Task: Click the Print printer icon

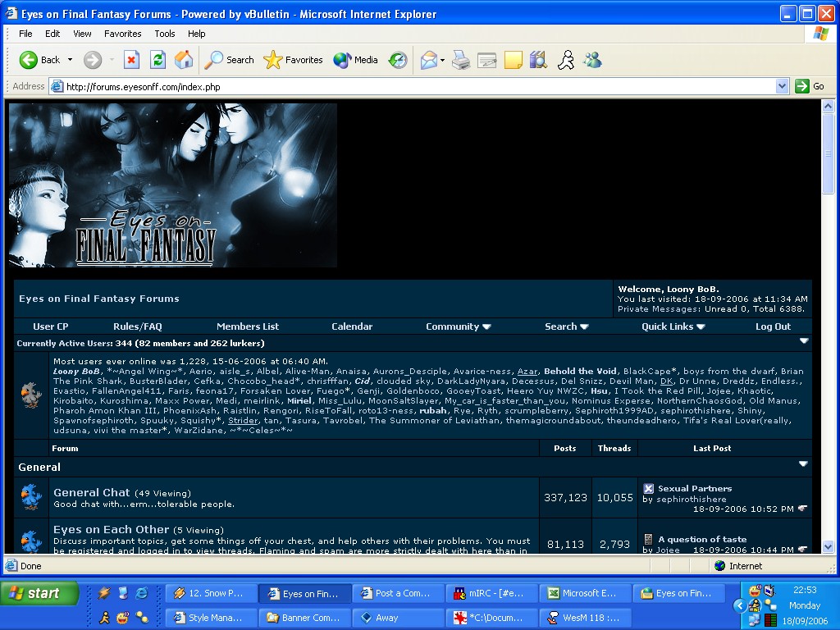Action: [461, 59]
